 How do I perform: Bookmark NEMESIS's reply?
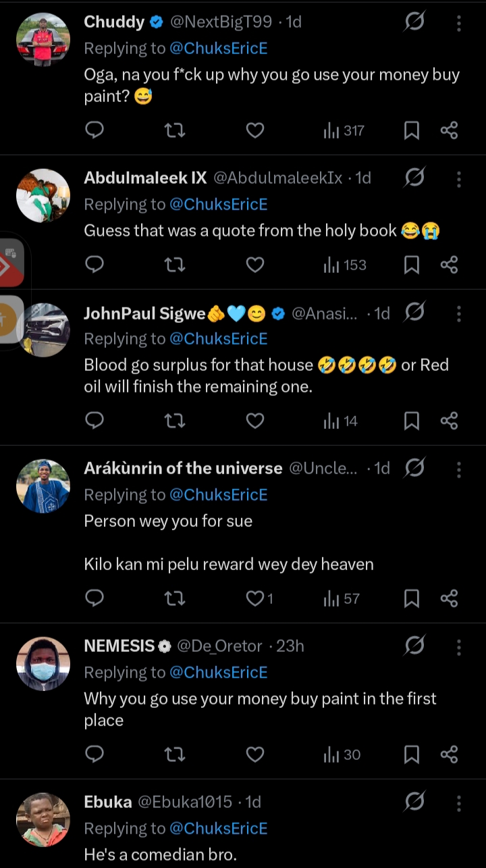412,755
